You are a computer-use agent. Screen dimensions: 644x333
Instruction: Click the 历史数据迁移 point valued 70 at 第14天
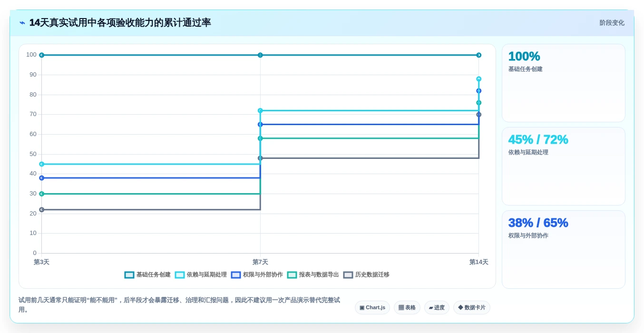478,115
